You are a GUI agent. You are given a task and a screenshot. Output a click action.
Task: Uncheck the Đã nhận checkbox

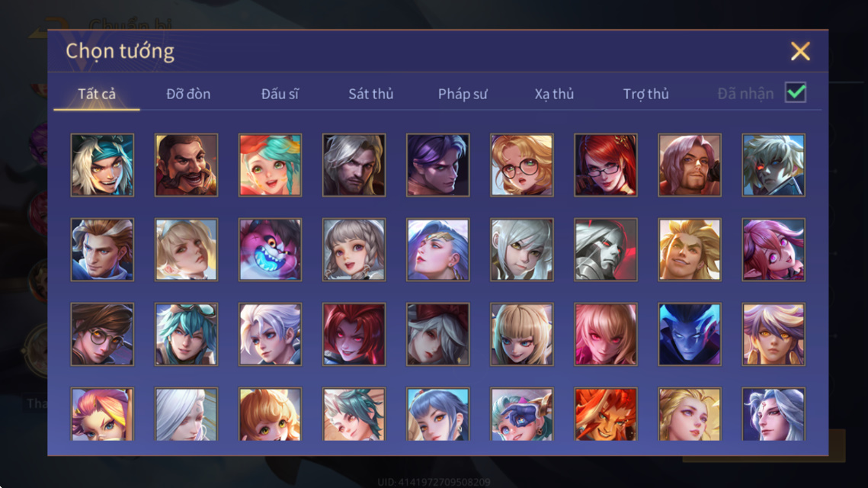click(x=796, y=92)
